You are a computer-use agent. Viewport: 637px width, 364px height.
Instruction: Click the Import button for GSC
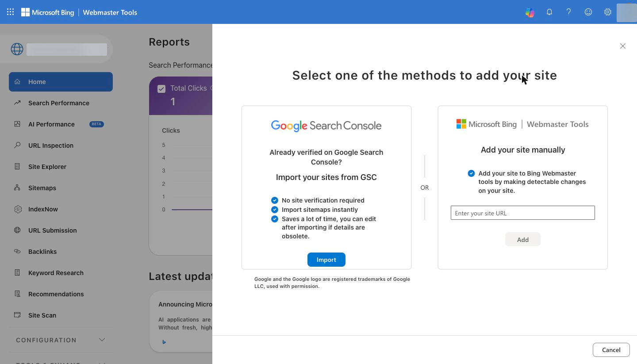(326, 260)
